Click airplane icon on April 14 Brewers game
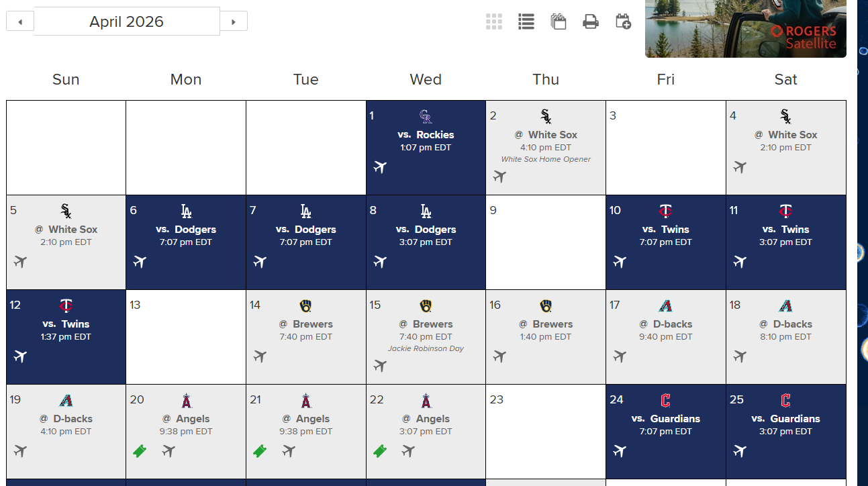The width and height of the screenshot is (868, 486). pos(260,356)
